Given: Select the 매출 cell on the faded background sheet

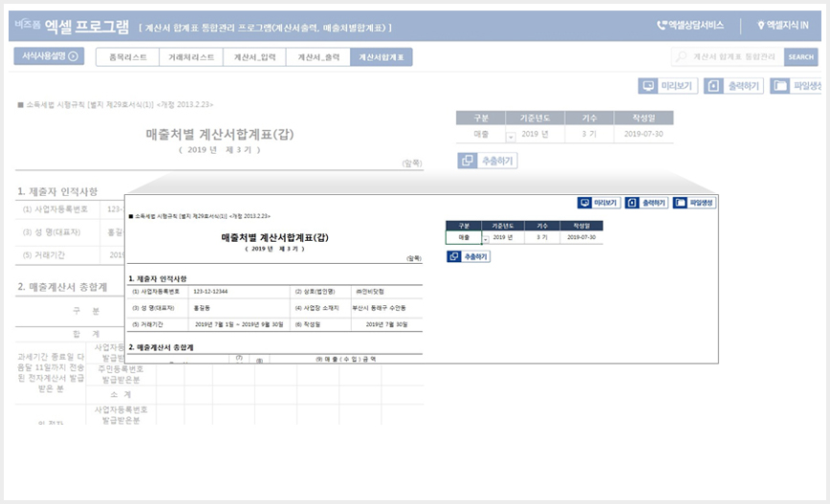Looking at the screenshot, I should (x=481, y=134).
